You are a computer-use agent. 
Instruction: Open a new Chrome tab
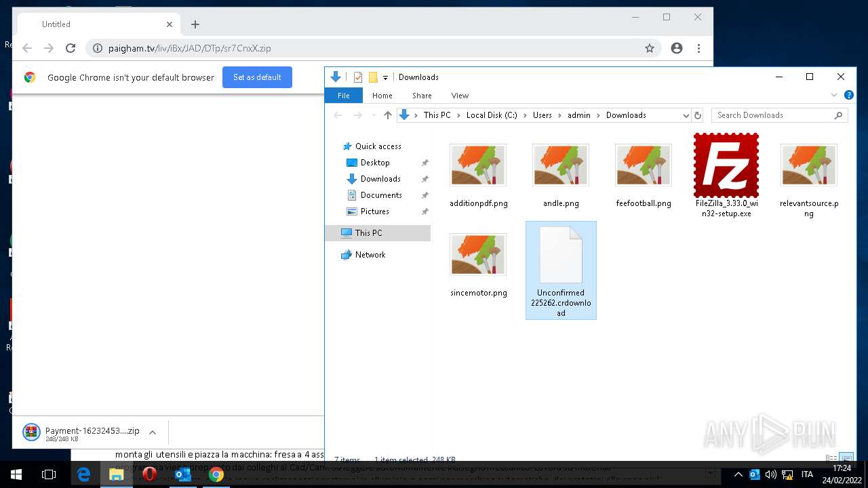[195, 24]
